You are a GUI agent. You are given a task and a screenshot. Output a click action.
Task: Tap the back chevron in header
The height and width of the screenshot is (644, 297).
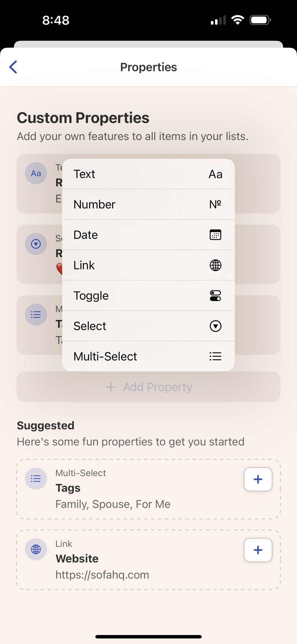coord(13,67)
